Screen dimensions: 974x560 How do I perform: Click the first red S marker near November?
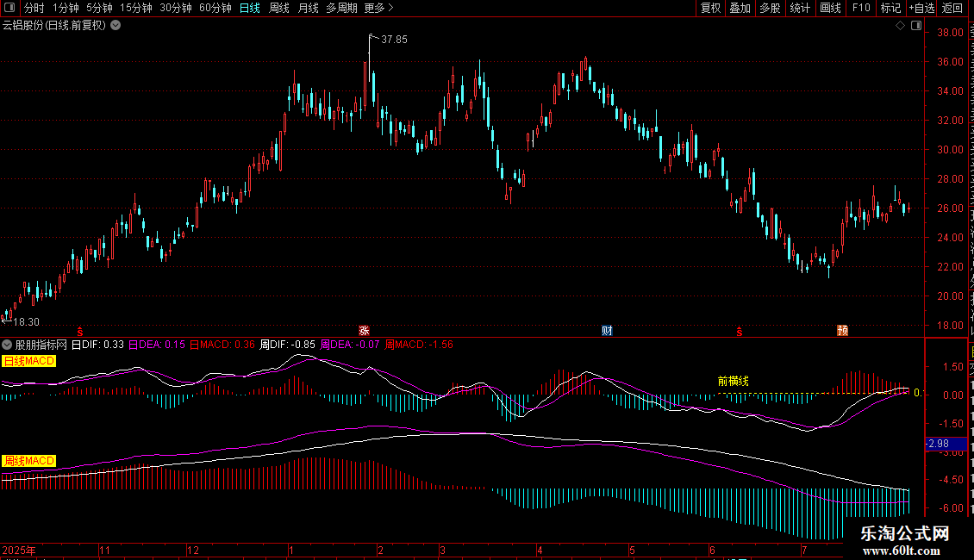(80, 332)
